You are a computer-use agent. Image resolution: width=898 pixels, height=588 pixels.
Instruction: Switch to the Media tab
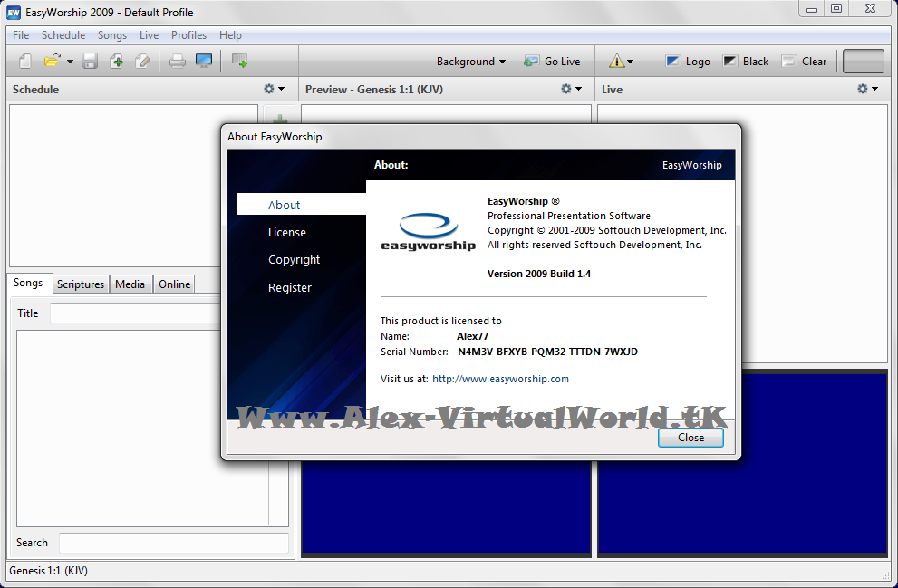[x=130, y=284]
